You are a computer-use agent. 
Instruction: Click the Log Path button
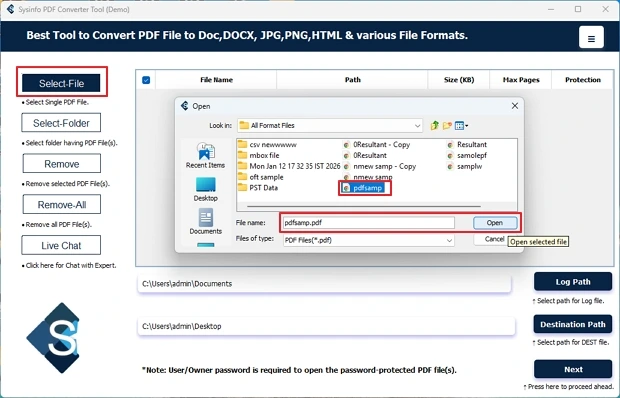573,282
